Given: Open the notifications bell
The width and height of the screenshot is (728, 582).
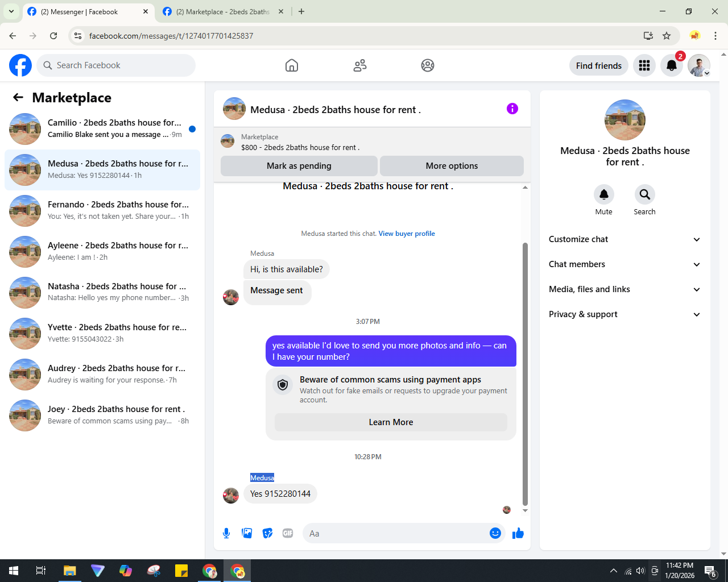Looking at the screenshot, I should 672,65.
